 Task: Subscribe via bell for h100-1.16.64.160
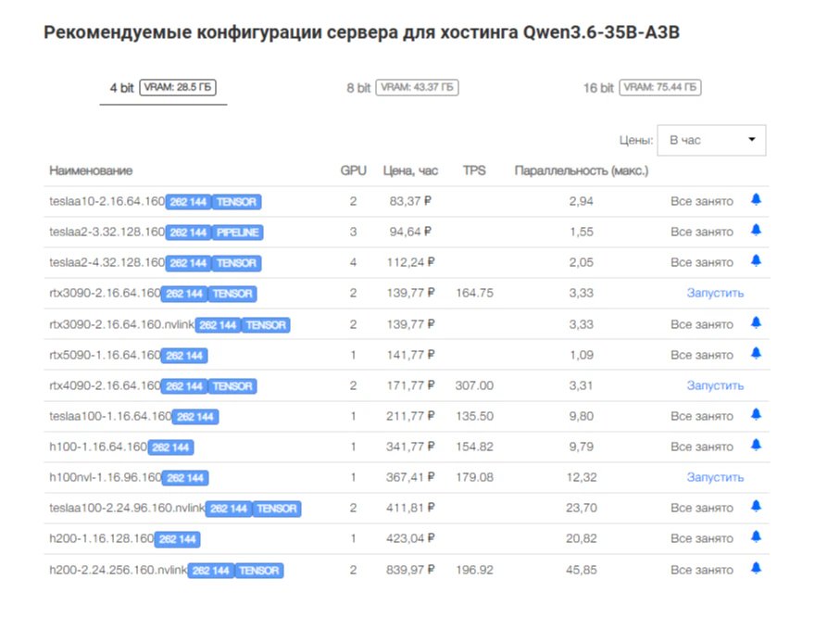756,445
